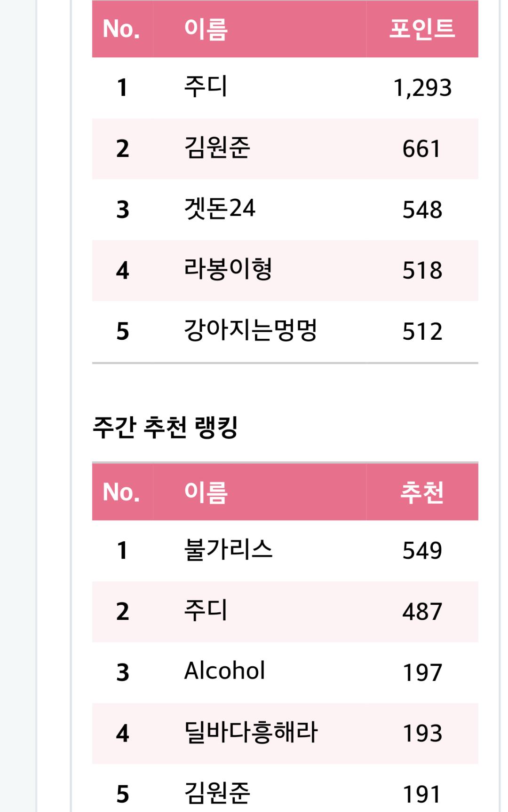508x812 pixels.
Task: Click the 추천 column header
Action: point(422,492)
